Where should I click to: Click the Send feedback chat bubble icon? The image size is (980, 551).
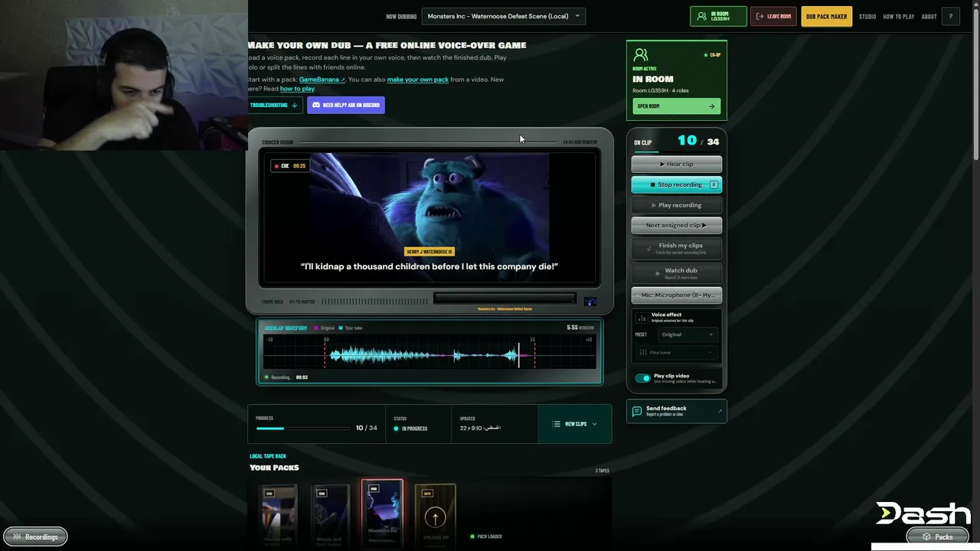pos(637,411)
